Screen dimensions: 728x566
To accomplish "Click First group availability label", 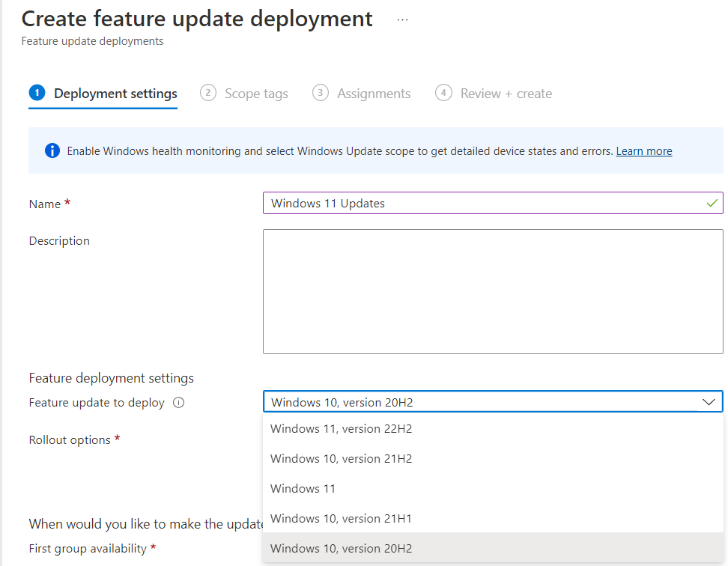I will [x=88, y=548].
